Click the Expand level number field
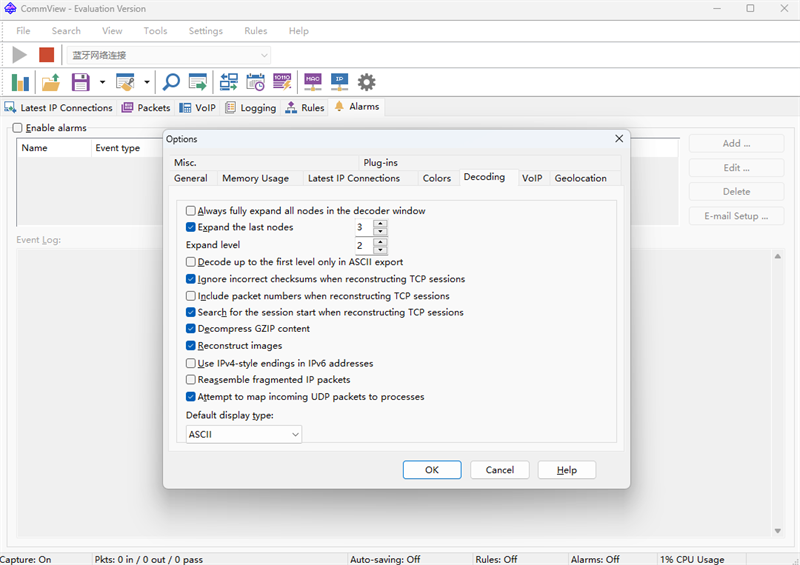 364,245
